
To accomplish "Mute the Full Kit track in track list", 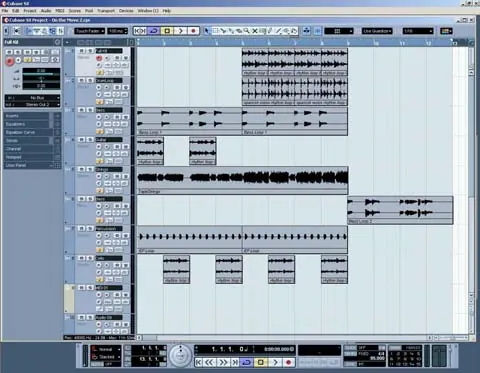I will pyautogui.click(x=82, y=51).
